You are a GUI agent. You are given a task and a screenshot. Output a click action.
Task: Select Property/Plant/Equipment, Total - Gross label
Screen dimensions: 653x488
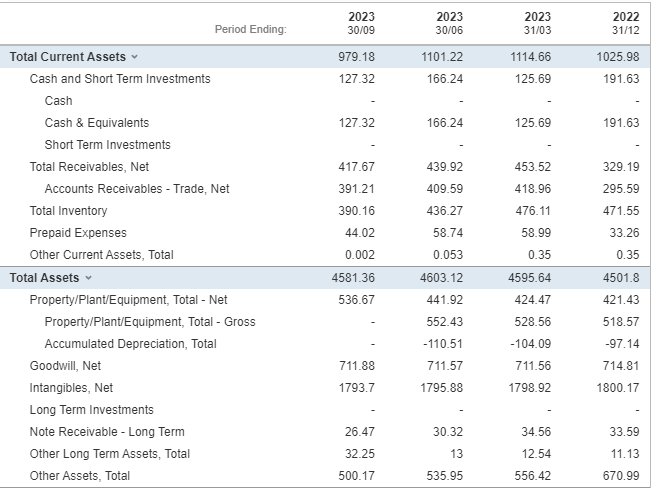tap(150, 322)
